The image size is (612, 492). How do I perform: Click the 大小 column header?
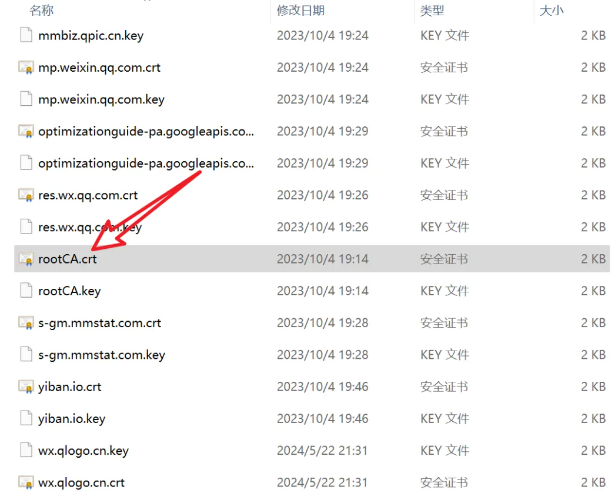(552, 10)
